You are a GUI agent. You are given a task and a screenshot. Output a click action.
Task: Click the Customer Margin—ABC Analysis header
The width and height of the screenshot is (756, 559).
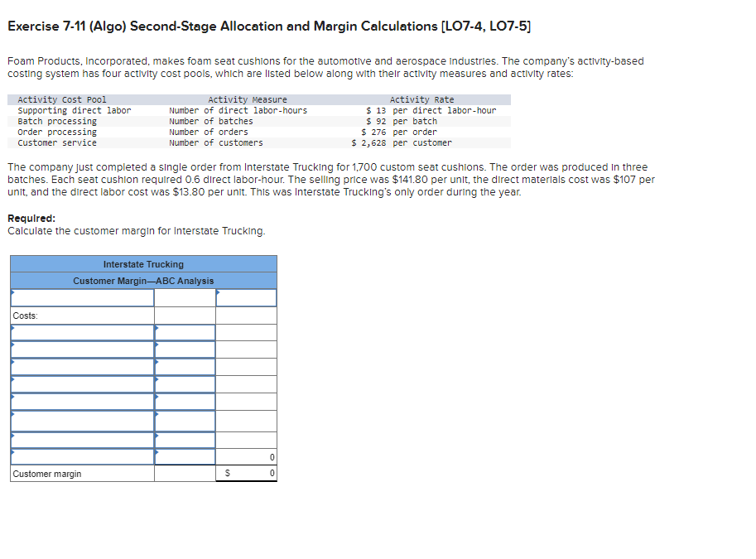[142, 280]
